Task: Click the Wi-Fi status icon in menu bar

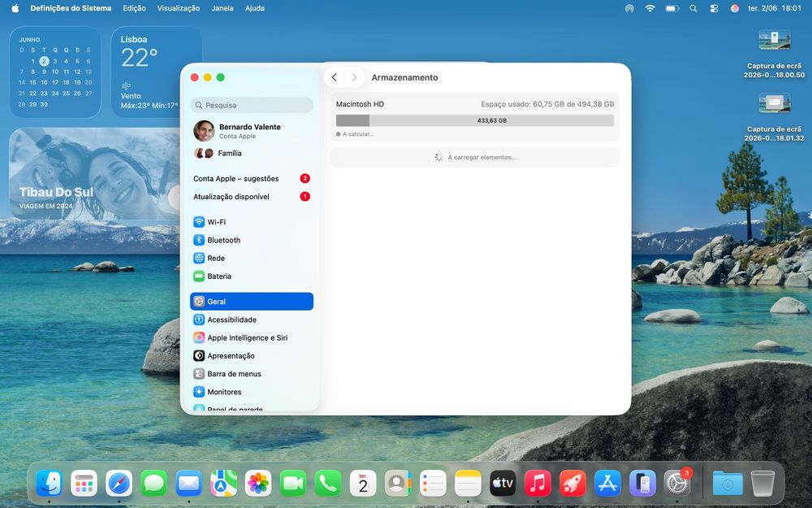Action: coord(650,8)
